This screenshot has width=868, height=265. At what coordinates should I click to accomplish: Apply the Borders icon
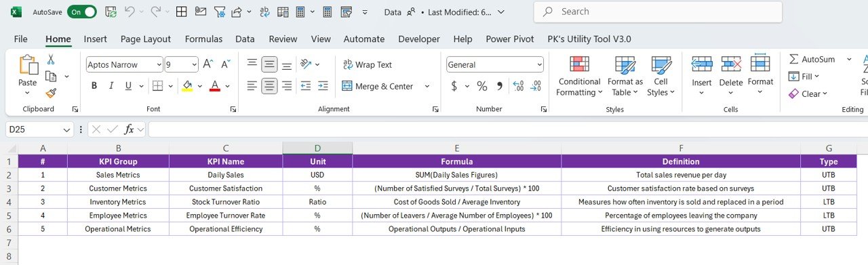(x=157, y=86)
